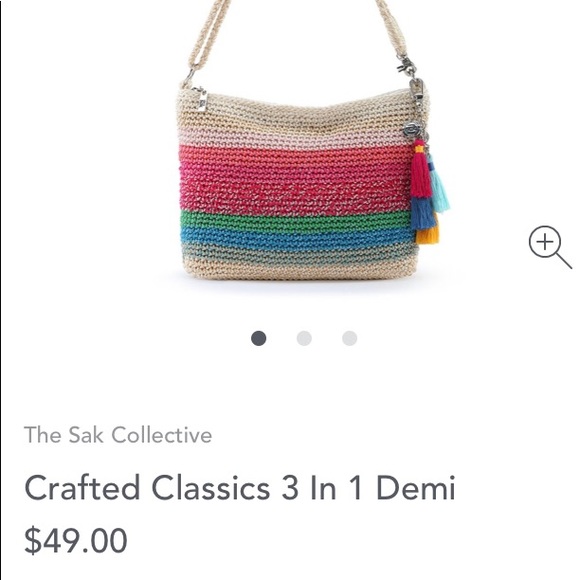Click the red tassel on the bag charm

coord(421,170)
